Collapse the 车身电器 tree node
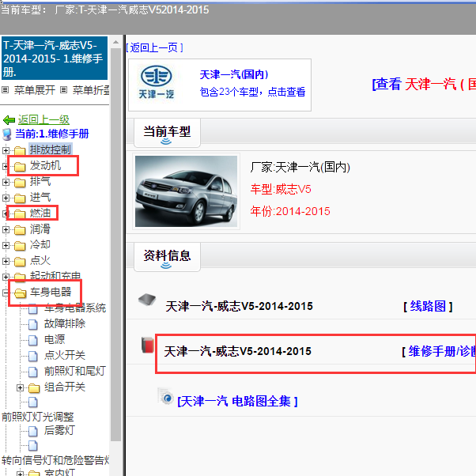The image size is (476, 476). [6, 293]
